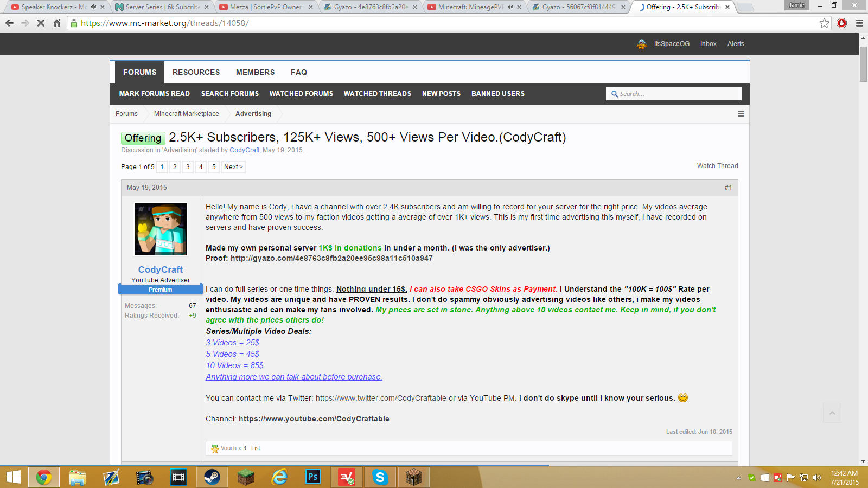This screenshot has height=488, width=868.
Task: Click the scrollbar down arrow
Action: click(863, 461)
